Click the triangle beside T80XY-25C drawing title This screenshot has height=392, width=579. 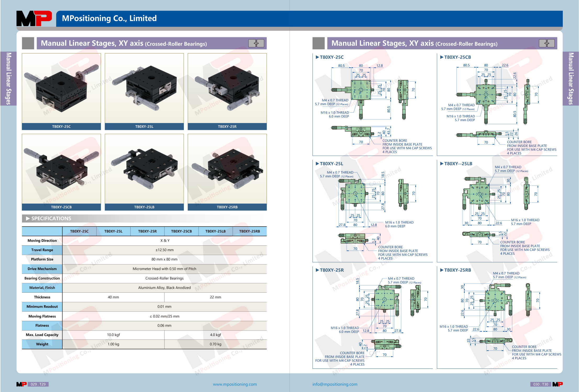317,57
